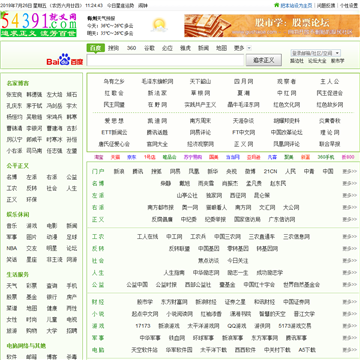Screen dimensions: 360x360
Task: Open QQ游戏 in the 游戏 row
Action: tap(237, 326)
